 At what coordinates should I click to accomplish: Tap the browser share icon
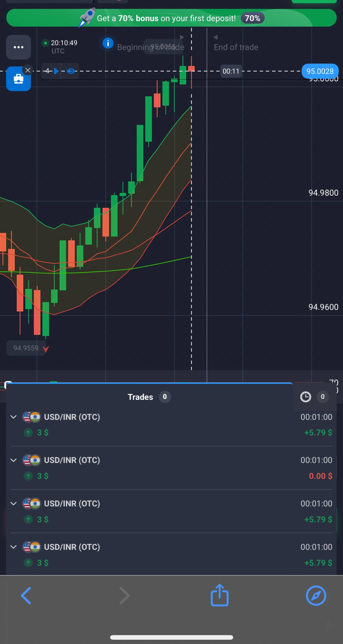(x=219, y=595)
